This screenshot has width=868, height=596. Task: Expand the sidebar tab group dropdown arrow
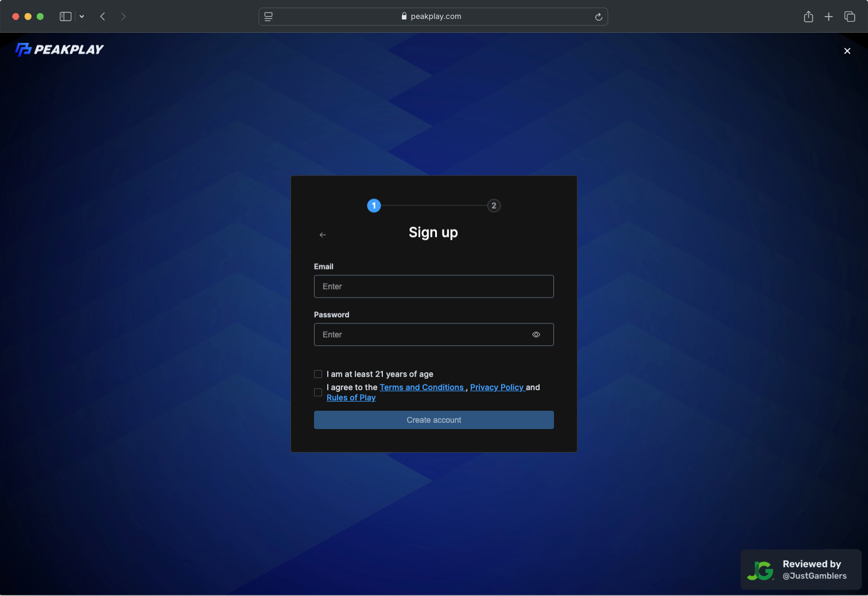(x=82, y=17)
